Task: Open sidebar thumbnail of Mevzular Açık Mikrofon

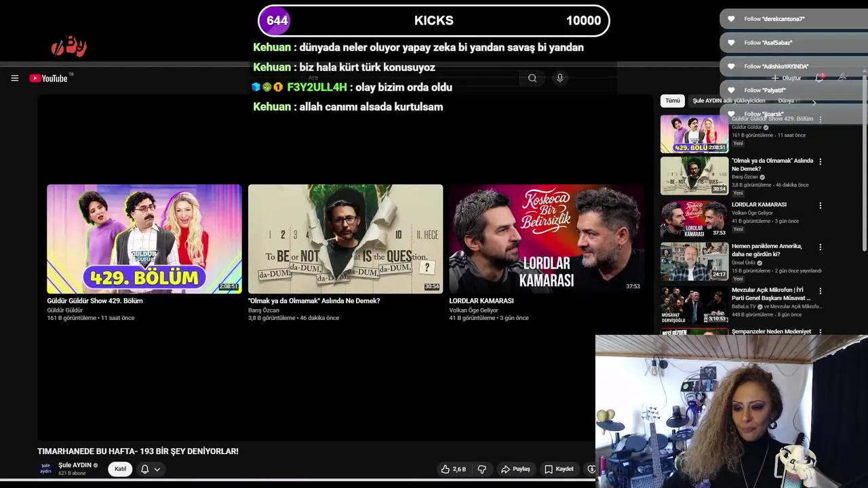Action: point(694,305)
